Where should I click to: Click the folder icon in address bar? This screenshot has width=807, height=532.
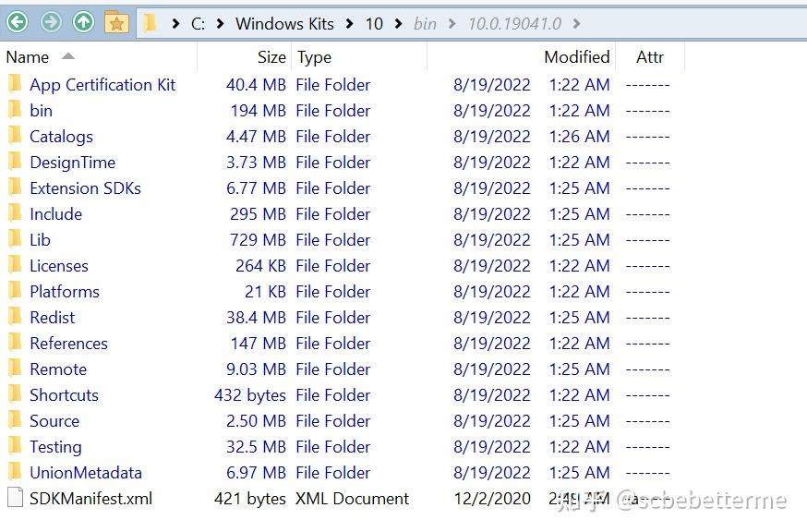tap(150, 23)
